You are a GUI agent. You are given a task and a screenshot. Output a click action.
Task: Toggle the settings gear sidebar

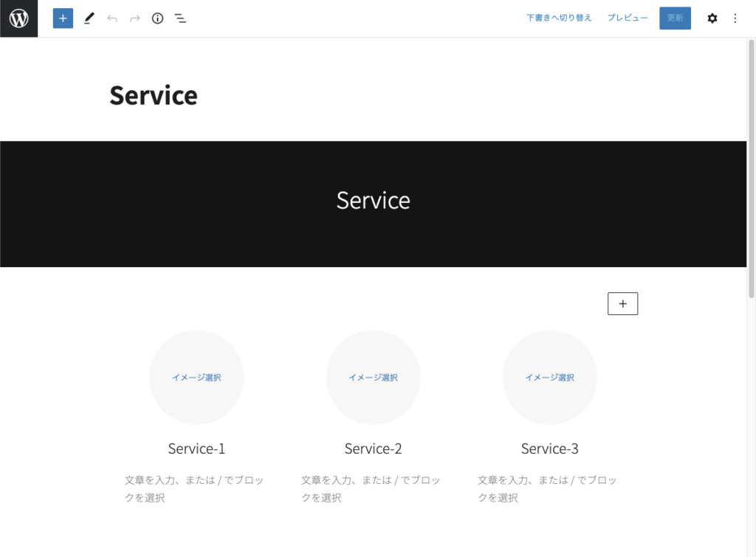pos(712,18)
